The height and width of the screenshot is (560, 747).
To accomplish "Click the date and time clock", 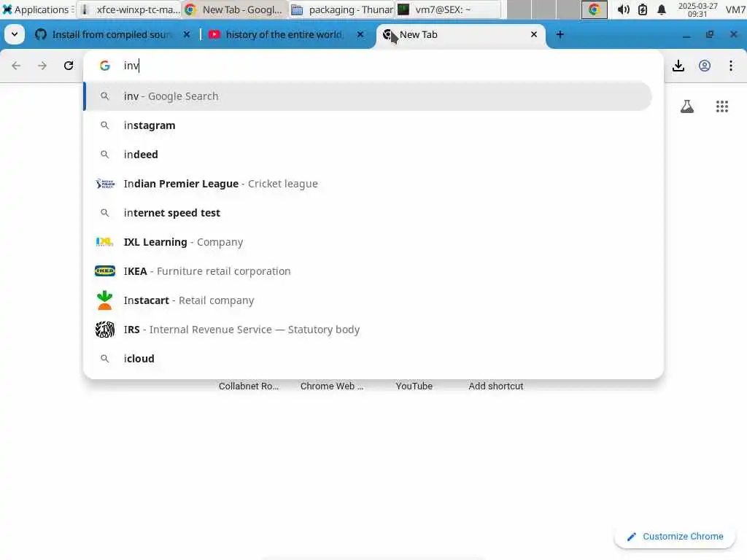I will (697, 9).
